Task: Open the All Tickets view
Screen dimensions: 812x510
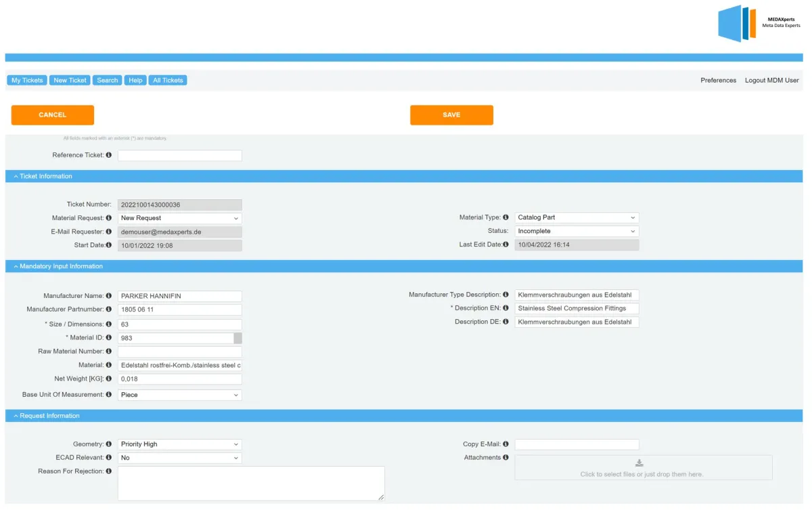Action: point(167,80)
